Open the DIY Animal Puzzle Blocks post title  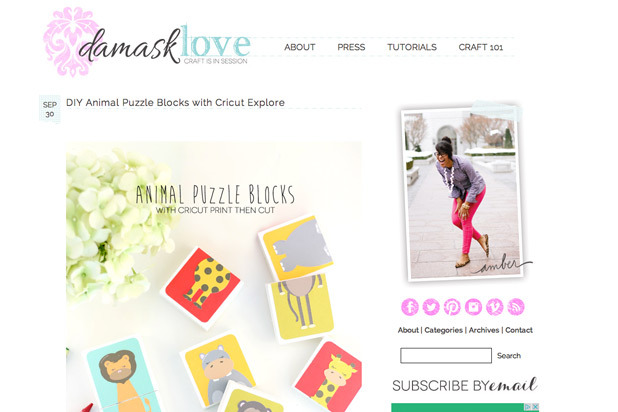point(175,103)
